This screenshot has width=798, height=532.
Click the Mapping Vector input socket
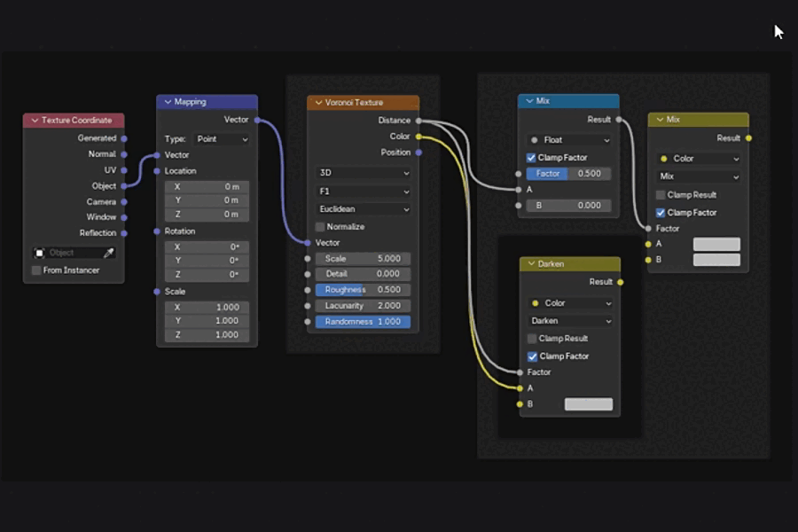[157, 155]
